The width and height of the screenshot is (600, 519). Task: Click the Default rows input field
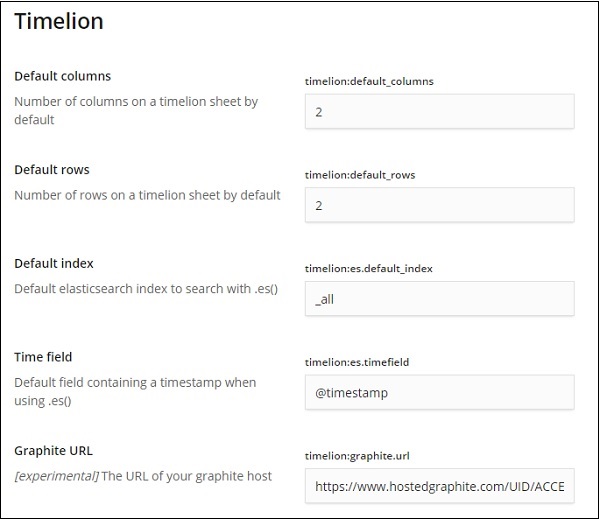coord(439,205)
